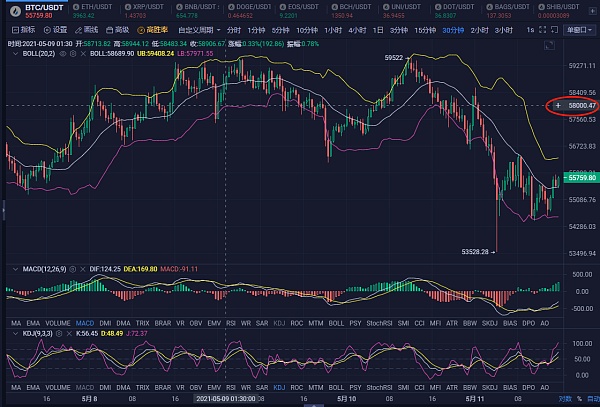Maximize the main chart pane
Screen dimensions: 600x407
(x=549, y=46)
